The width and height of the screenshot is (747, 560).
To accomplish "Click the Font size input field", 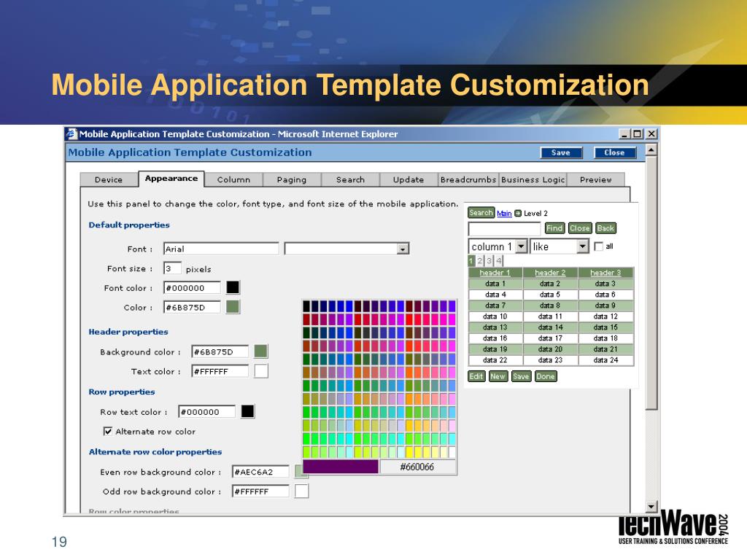I will (172, 268).
